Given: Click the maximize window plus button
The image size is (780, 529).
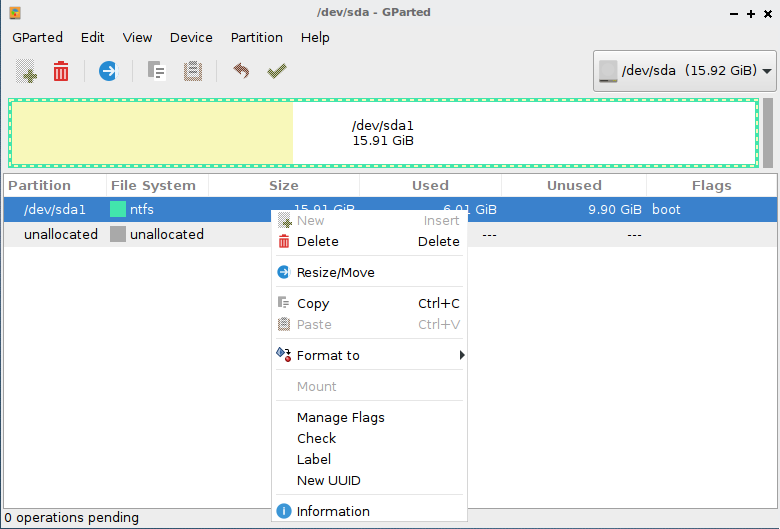Looking at the screenshot, I should coord(751,14).
